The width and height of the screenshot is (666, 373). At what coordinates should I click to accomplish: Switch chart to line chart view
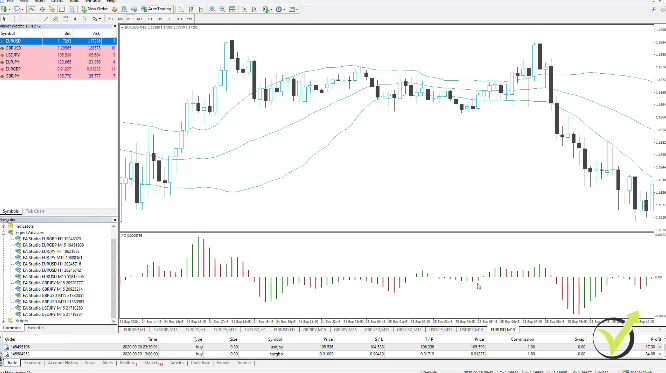(201, 9)
